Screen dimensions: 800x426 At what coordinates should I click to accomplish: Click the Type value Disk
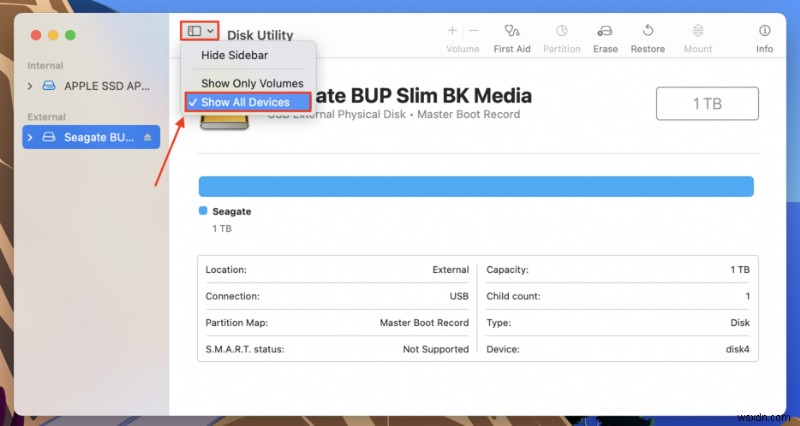[x=740, y=322]
